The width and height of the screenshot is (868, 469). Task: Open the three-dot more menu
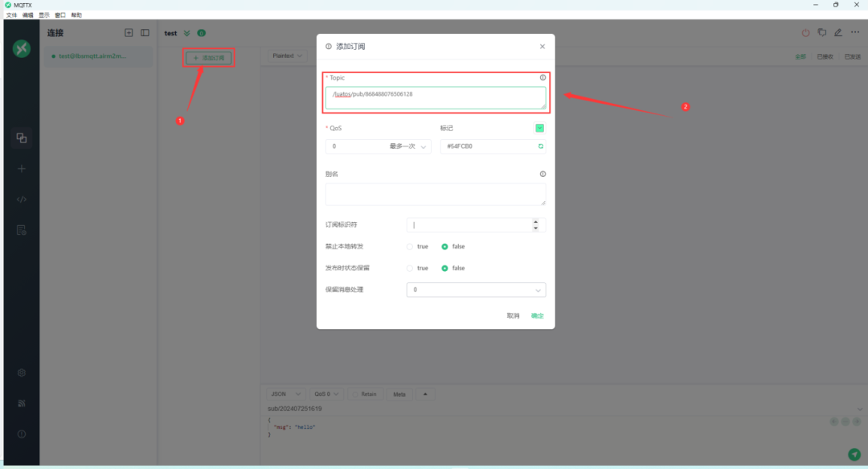tap(855, 32)
